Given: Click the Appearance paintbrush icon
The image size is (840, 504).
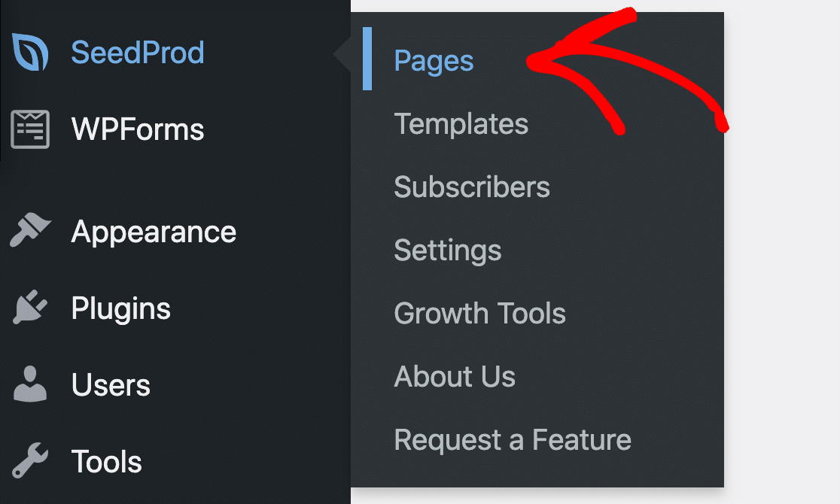Looking at the screenshot, I should point(30,230).
